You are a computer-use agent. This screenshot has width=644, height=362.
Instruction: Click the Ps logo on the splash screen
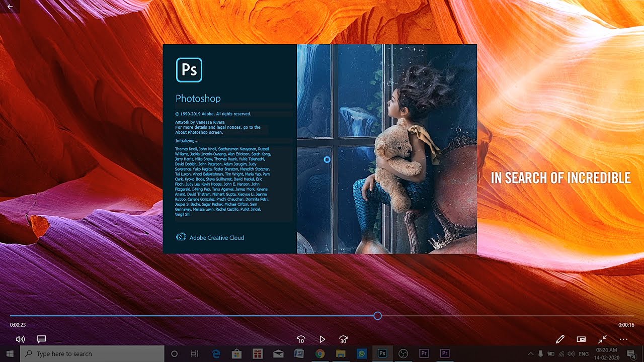pyautogui.click(x=189, y=70)
